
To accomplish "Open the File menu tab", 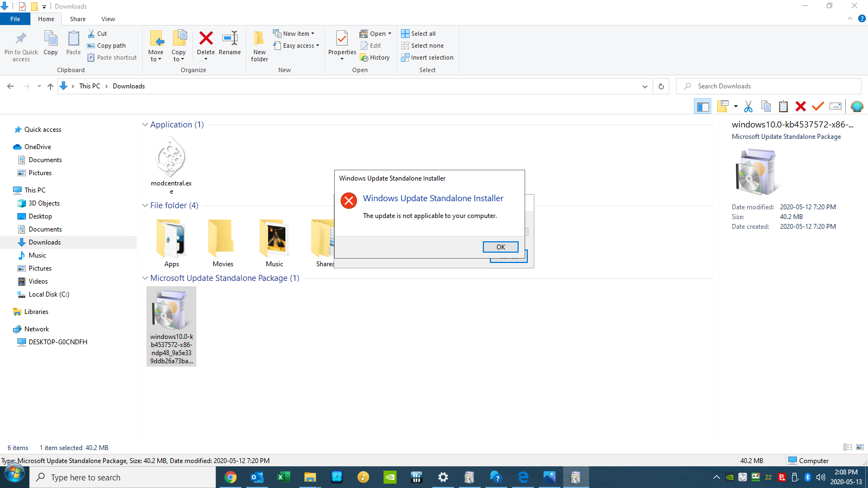I will point(15,19).
